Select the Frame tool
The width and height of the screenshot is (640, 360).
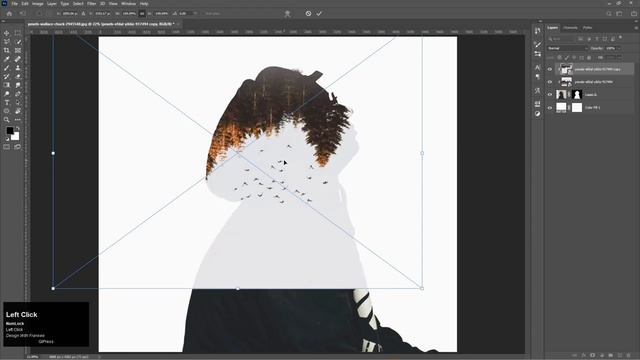pyautogui.click(x=18, y=51)
